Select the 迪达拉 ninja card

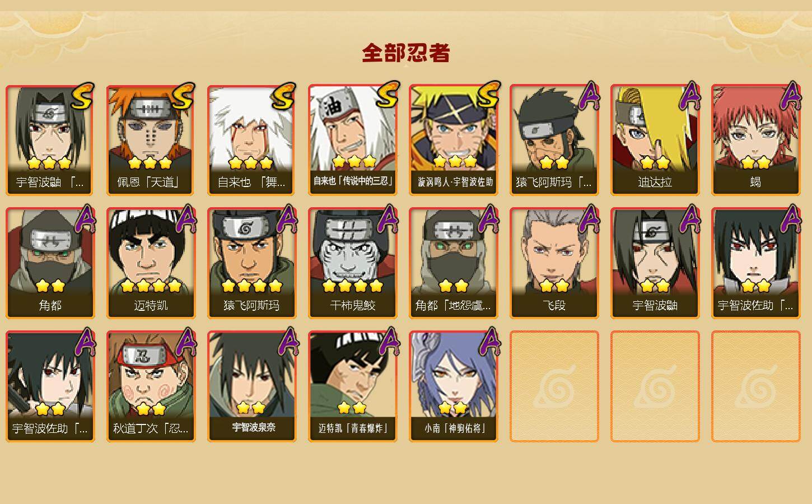pyautogui.click(x=655, y=140)
